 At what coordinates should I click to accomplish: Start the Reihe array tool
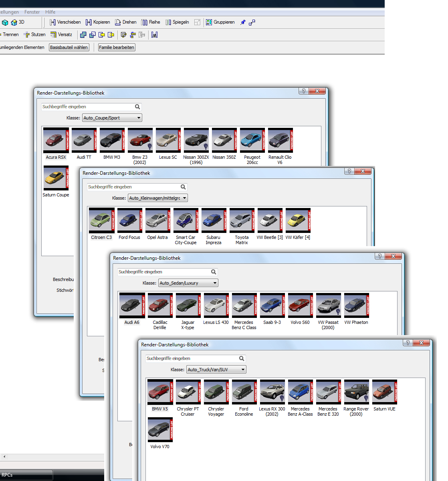[x=151, y=22]
